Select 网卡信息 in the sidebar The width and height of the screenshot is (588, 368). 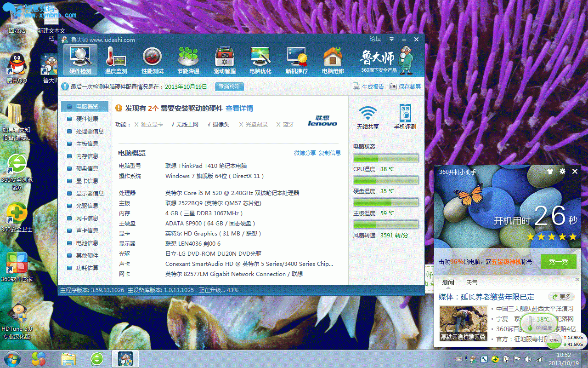[x=85, y=218]
